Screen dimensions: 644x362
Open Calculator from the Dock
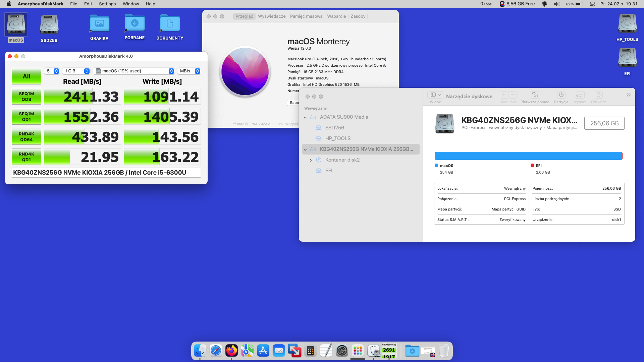[x=310, y=351]
